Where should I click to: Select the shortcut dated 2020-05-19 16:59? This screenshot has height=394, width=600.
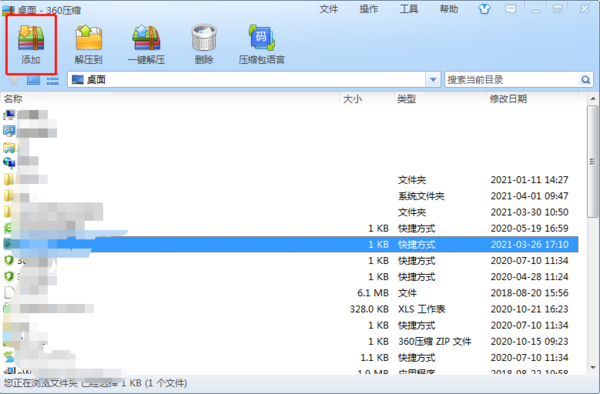click(x=290, y=228)
